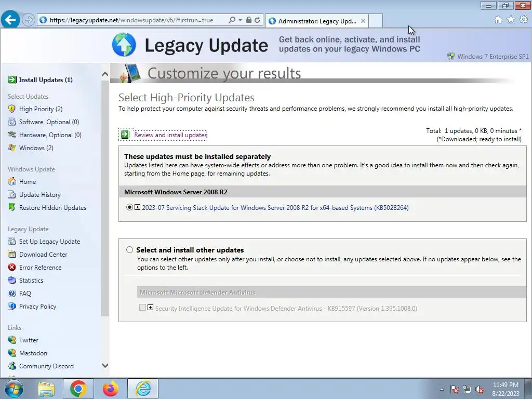This screenshot has width=532, height=399.
Task: Click the green Review and install arrow icon
Action: (x=125, y=135)
